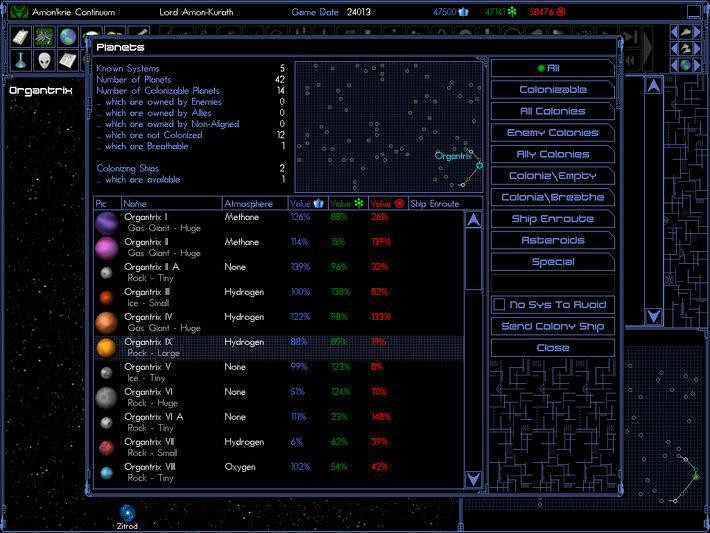710x533 pixels.
Task: Open the green circuit board designs icon
Action: 44,37
